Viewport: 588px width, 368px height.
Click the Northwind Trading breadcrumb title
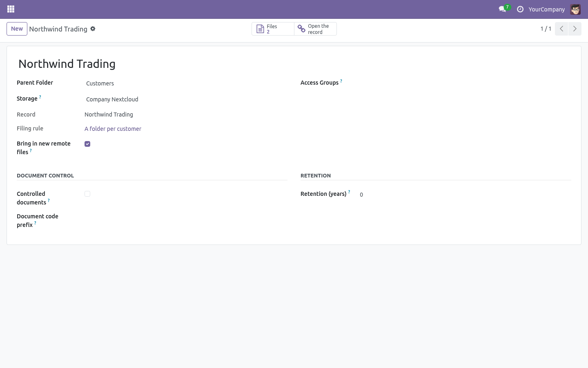pos(58,29)
